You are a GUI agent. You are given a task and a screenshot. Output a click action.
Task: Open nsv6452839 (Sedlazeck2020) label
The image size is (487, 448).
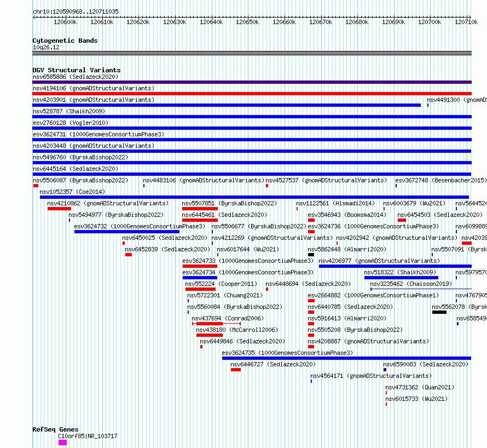click(167, 249)
